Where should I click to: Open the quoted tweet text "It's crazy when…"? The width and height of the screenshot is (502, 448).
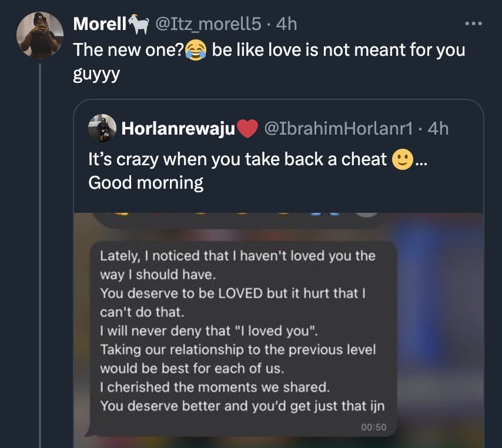coord(237,159)
